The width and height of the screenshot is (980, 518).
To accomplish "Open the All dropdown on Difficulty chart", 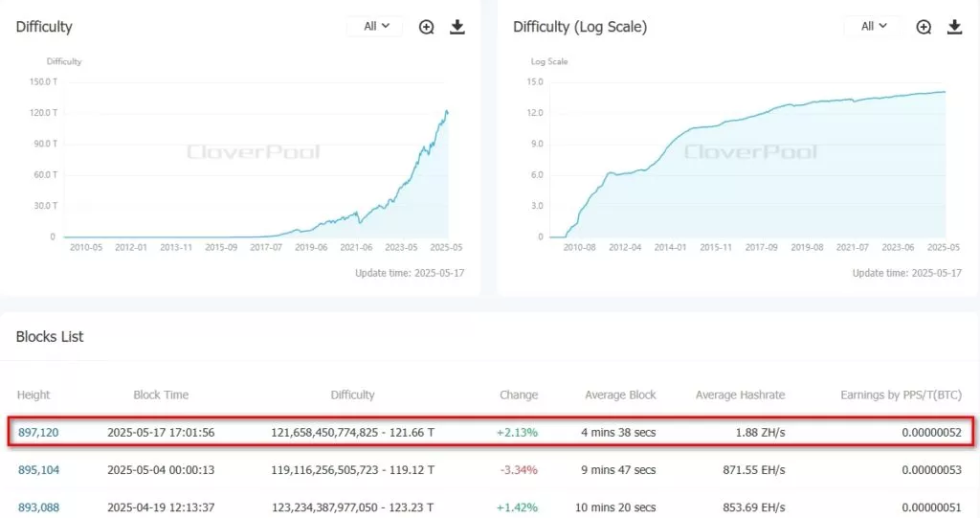I will (376, 27).
